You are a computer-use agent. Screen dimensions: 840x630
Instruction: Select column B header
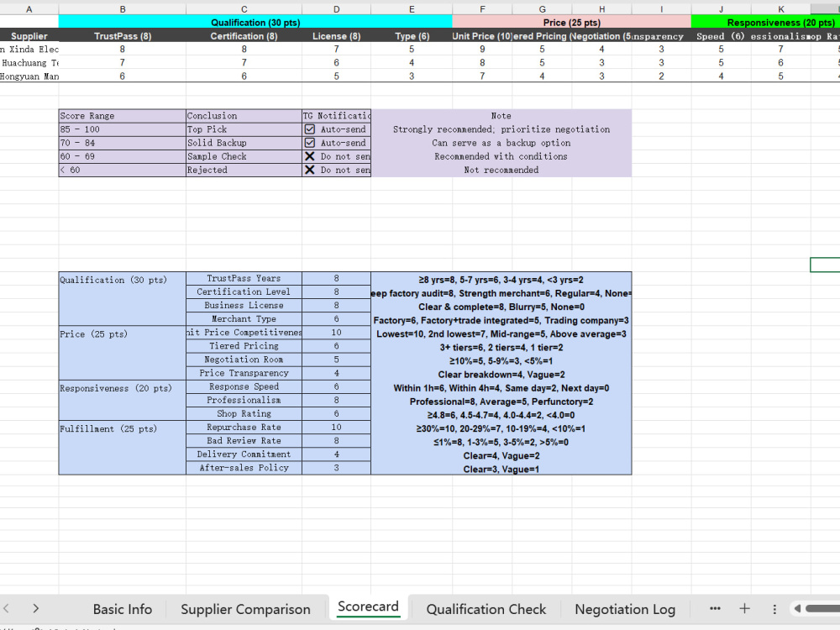coord(123,9)
